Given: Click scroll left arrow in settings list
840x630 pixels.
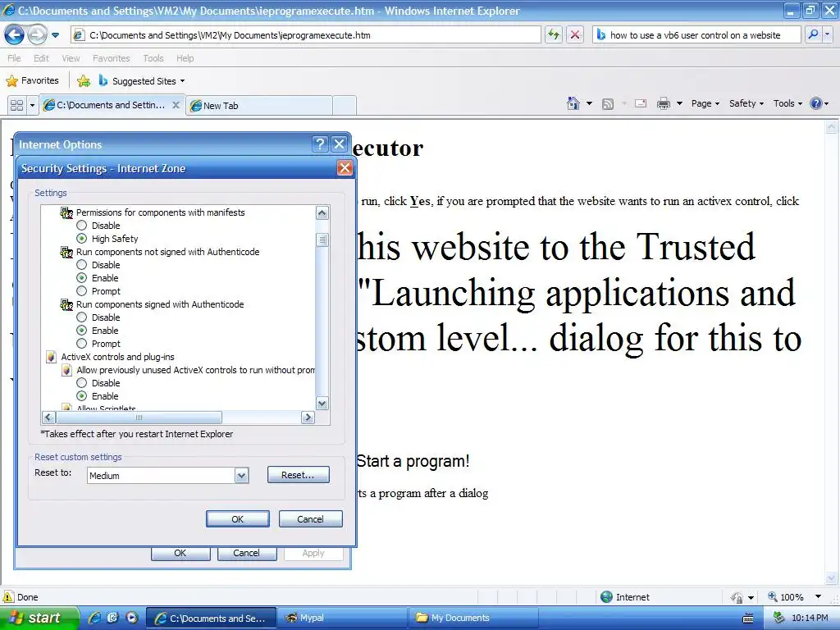Looking at the screenshot, I should pos(48,418).
